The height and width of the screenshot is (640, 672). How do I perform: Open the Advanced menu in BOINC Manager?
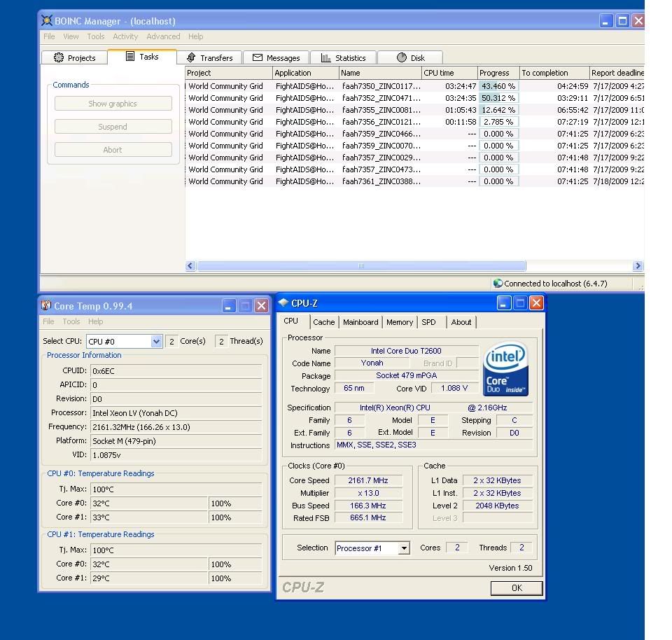tap(163, 36)
